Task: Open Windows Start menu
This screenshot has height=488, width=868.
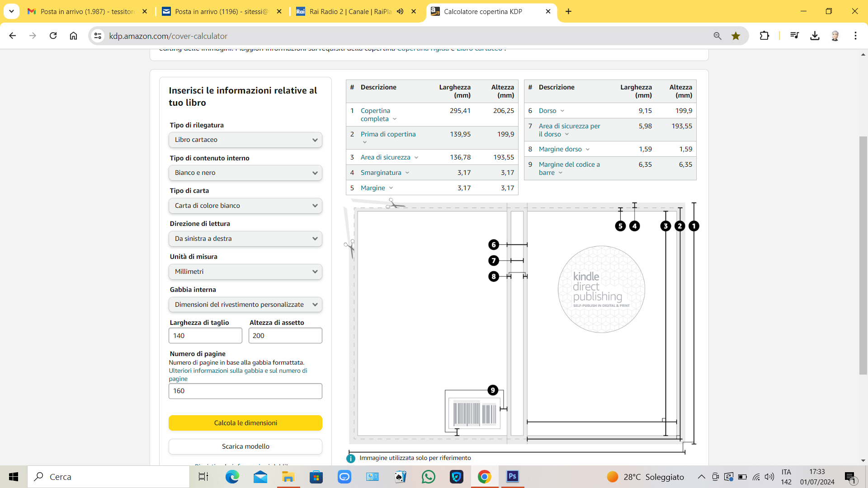Action: [x=14, y=477]
